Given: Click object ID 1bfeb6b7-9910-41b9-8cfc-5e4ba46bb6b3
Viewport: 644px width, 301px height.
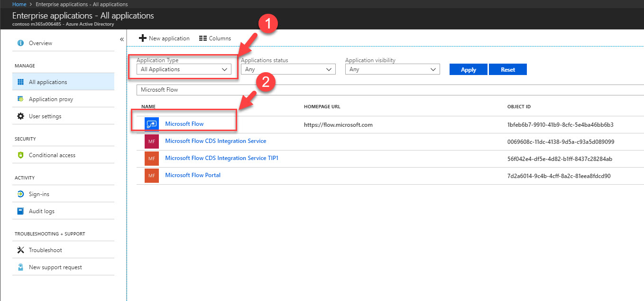Looking at the screenshot, I should [x=561, y=125].
